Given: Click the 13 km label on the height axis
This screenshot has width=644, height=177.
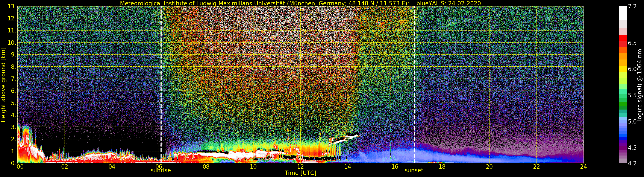Looking at the screenshot, I should click(x=12, y=6).
